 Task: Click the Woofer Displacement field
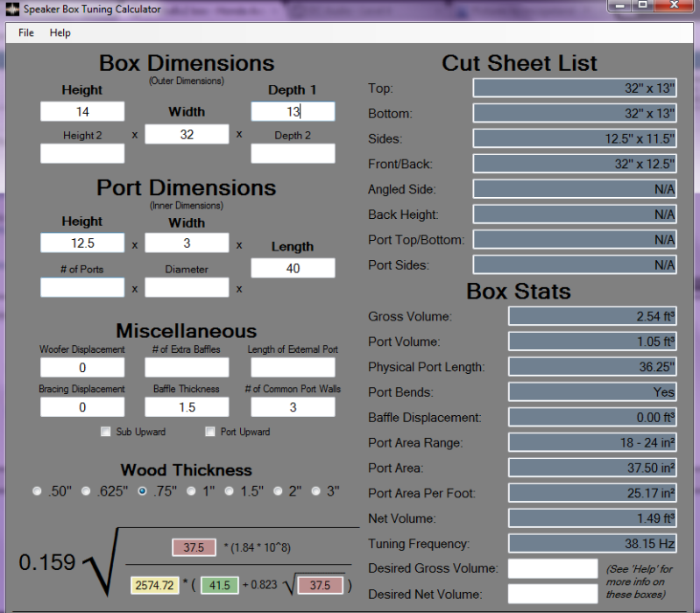coord(82,368)
